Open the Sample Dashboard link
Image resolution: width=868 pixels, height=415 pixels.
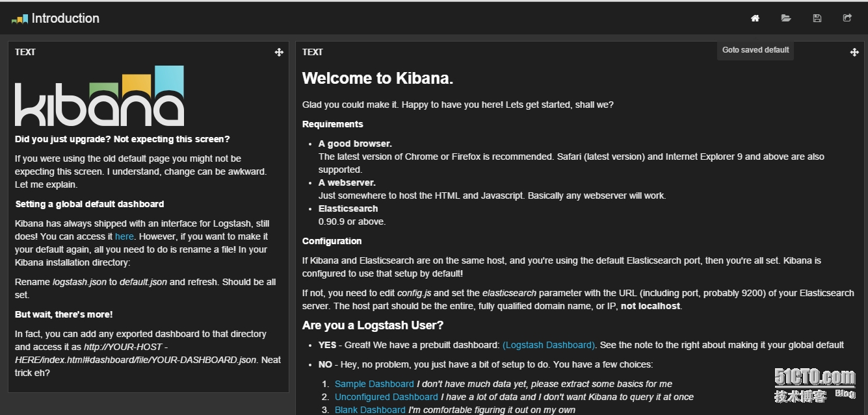pos(375,384)
